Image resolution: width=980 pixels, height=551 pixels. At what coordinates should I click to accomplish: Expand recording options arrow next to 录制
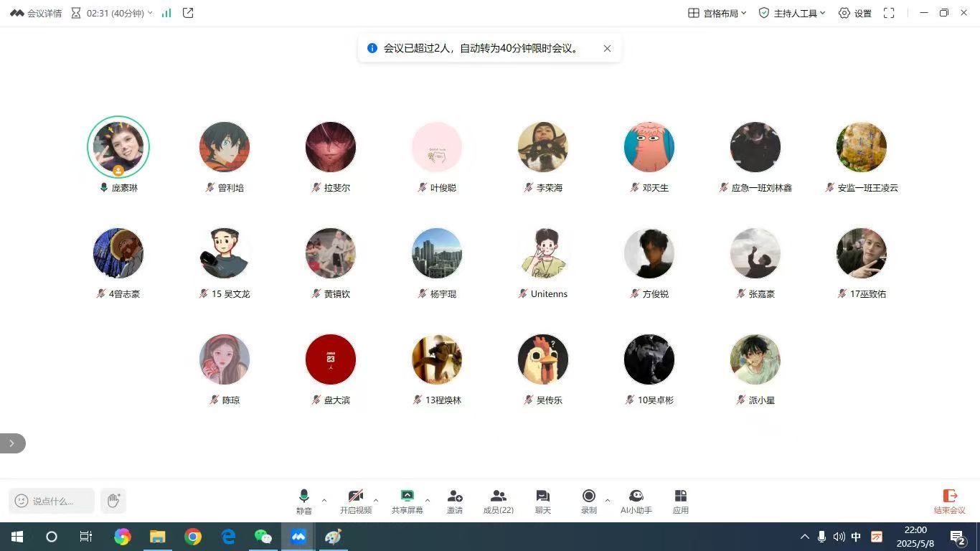tap(608, 500)
